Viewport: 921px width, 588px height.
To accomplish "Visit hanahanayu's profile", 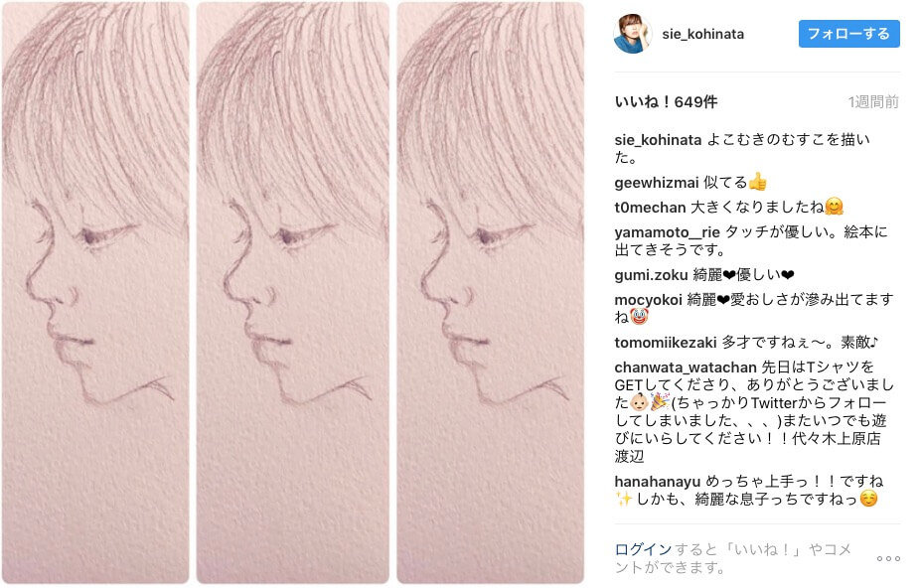I will [x=658, y=482].
